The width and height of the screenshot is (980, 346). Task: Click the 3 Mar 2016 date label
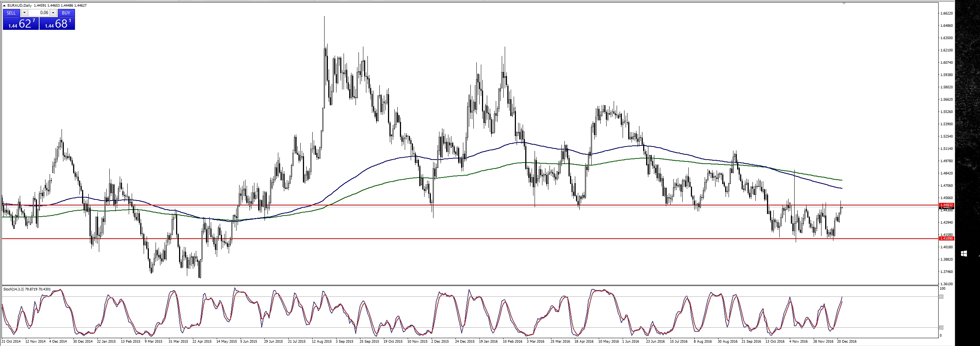point(535,342)
